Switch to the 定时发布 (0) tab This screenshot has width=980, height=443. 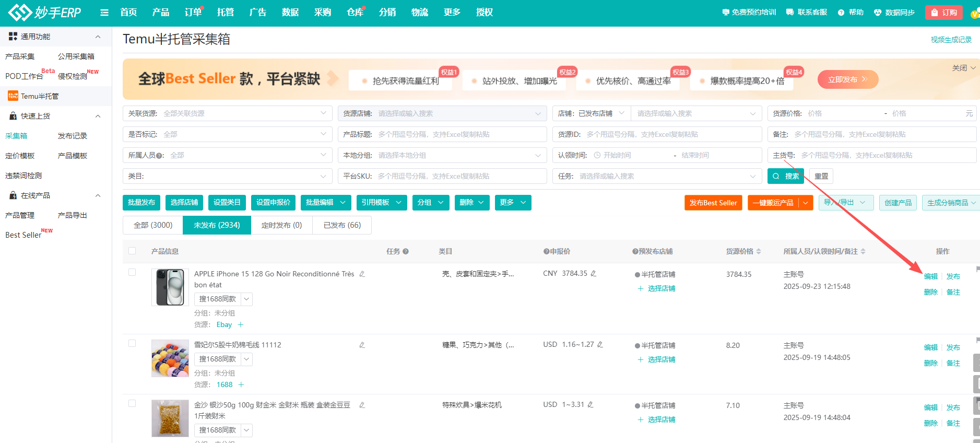coord(282,225)
